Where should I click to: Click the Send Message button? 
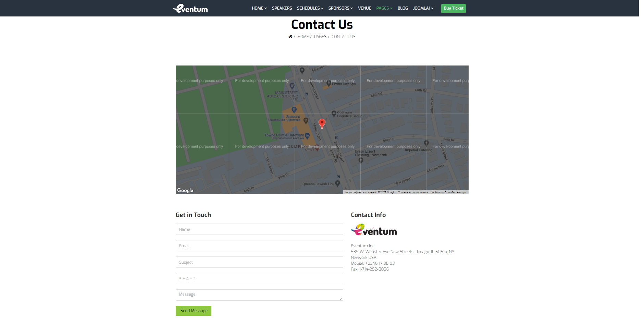click(x=194, y=311)
